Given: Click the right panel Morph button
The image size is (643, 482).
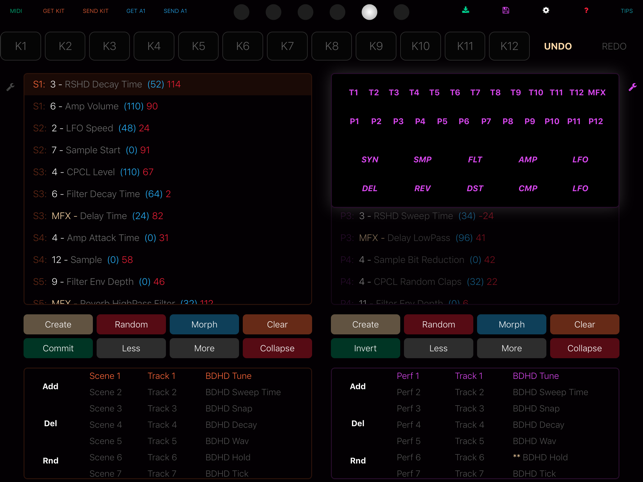Looking at the screenshot, I should click(511, 324).
